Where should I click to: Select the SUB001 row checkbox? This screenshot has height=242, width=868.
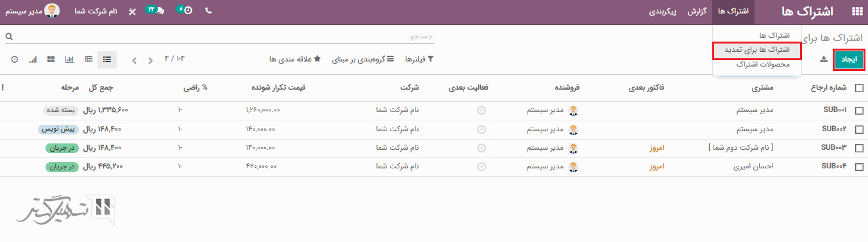coord(859,110)
